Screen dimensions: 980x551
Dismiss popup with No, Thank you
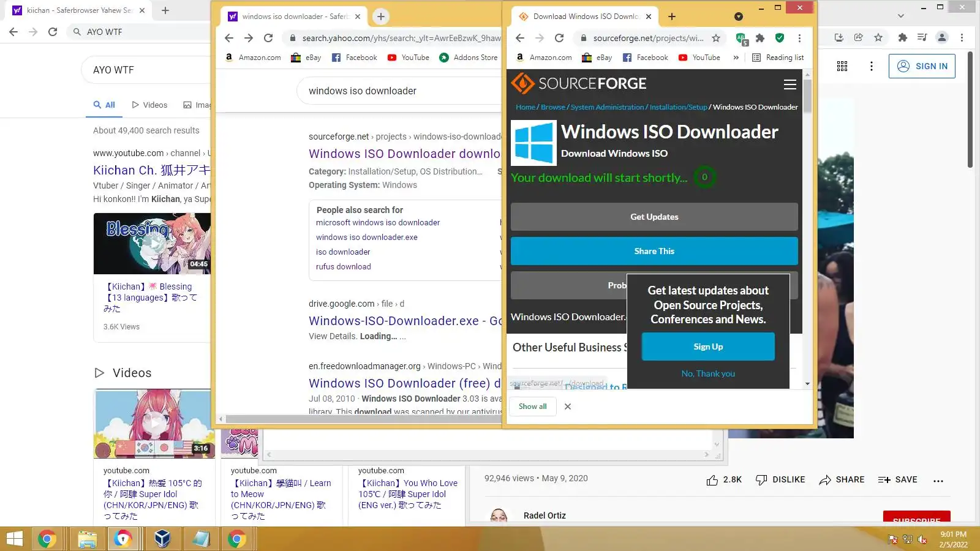(708, 373)
